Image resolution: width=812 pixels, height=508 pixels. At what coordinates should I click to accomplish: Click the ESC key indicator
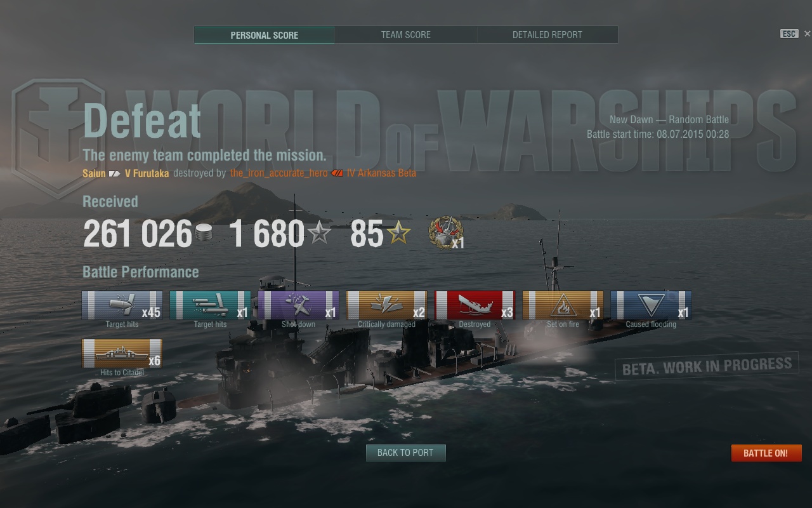point(789,34)
